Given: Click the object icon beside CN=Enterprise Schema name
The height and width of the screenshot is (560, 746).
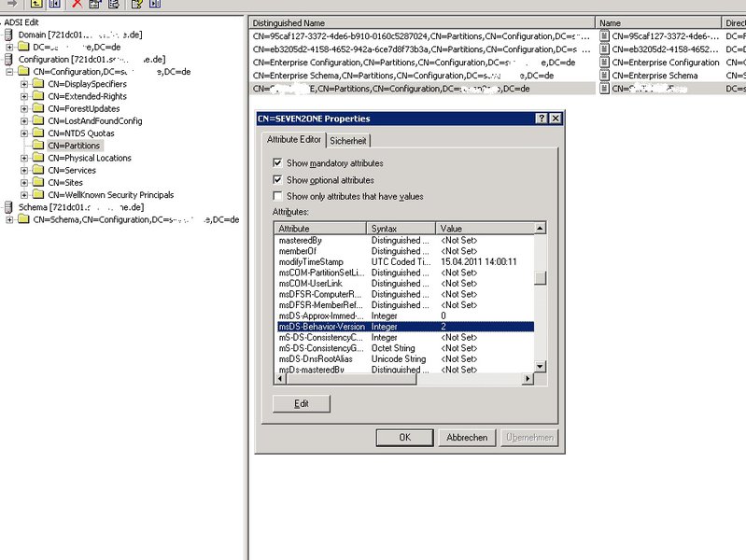Looking at the screenshot, I should pos(604,76).
